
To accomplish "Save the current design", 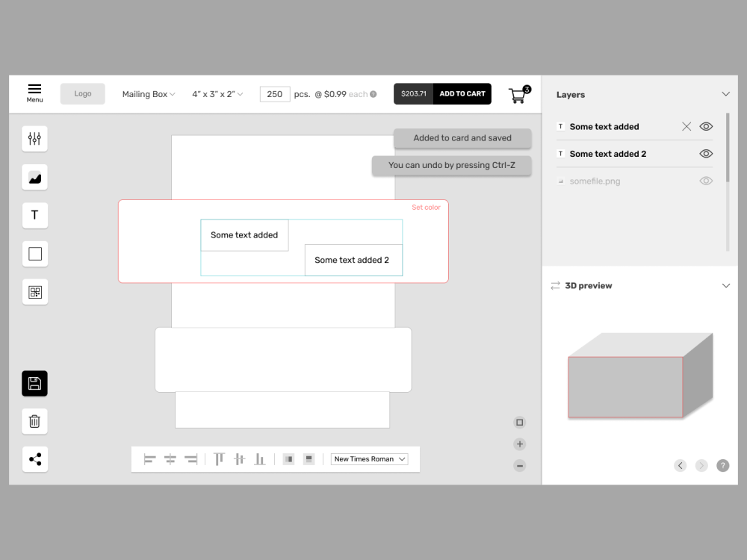I will (34, 383).
